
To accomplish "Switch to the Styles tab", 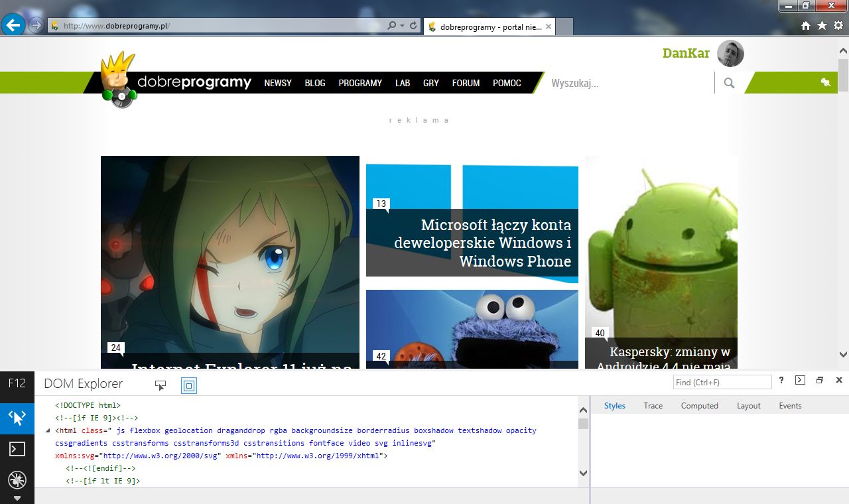I will click(x=615, y=406).
